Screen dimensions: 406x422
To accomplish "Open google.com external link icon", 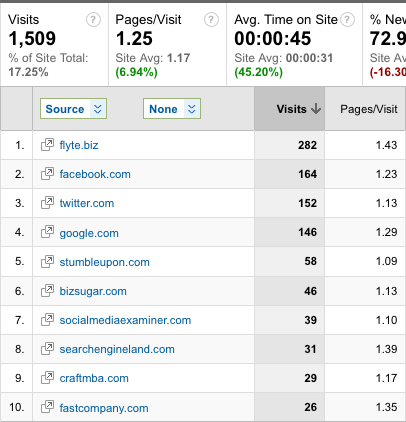I will click(x=47, y=232).
